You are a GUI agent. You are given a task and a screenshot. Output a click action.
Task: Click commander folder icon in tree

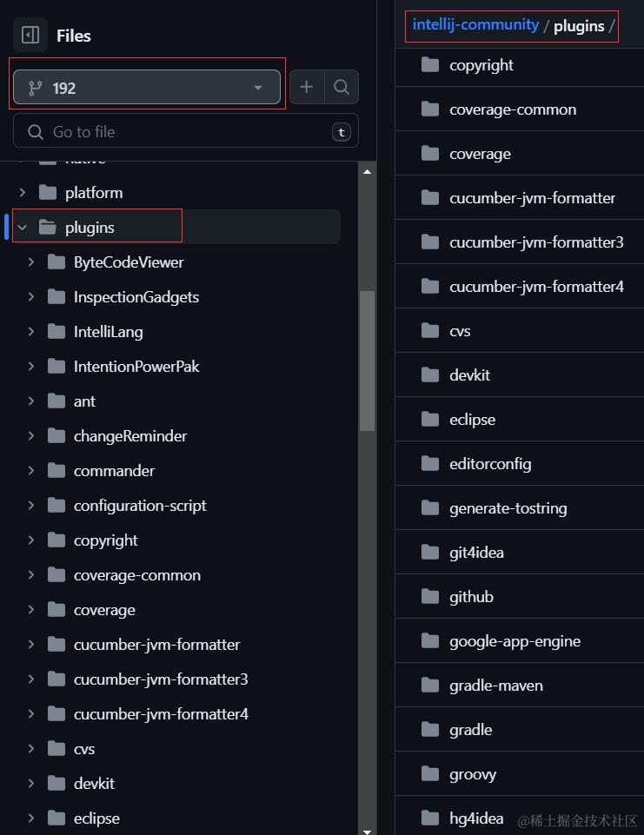click(56, 471)
